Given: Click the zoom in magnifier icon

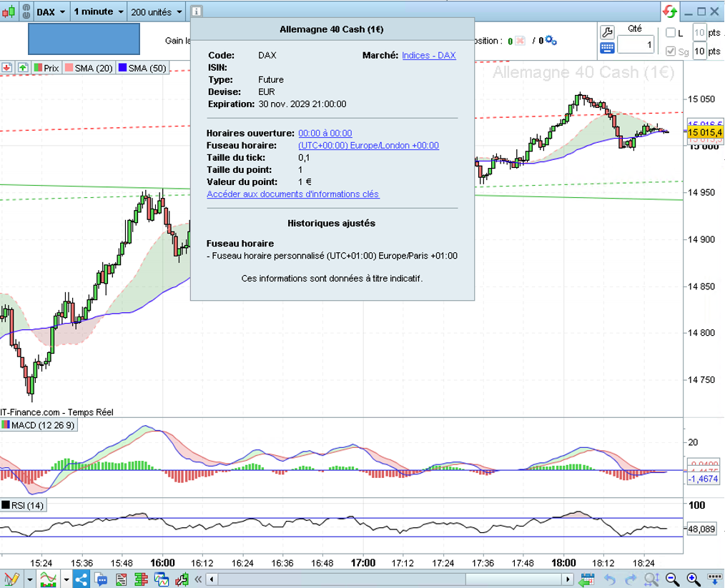Looking at the screenshot, I should pyautogui.click(x=693, y=579).
